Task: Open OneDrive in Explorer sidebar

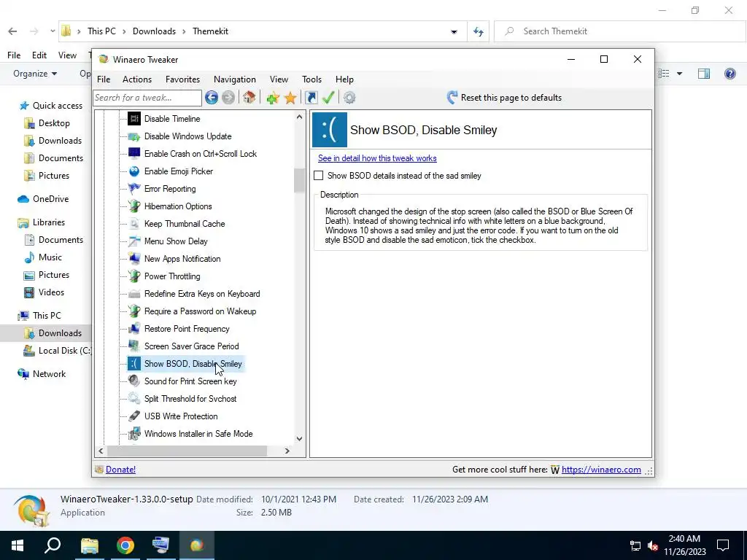Action: pos(44,199)
